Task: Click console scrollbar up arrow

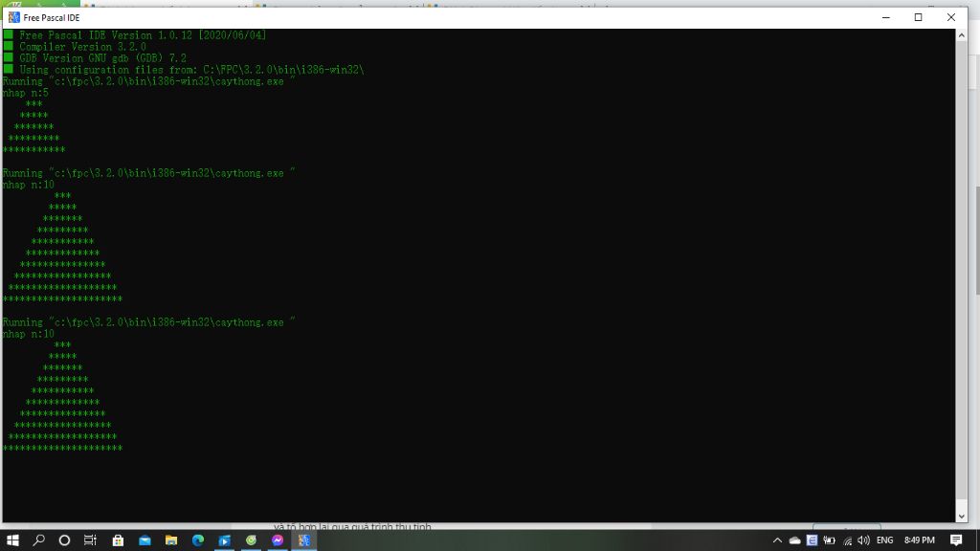Action: pos(961,35)
